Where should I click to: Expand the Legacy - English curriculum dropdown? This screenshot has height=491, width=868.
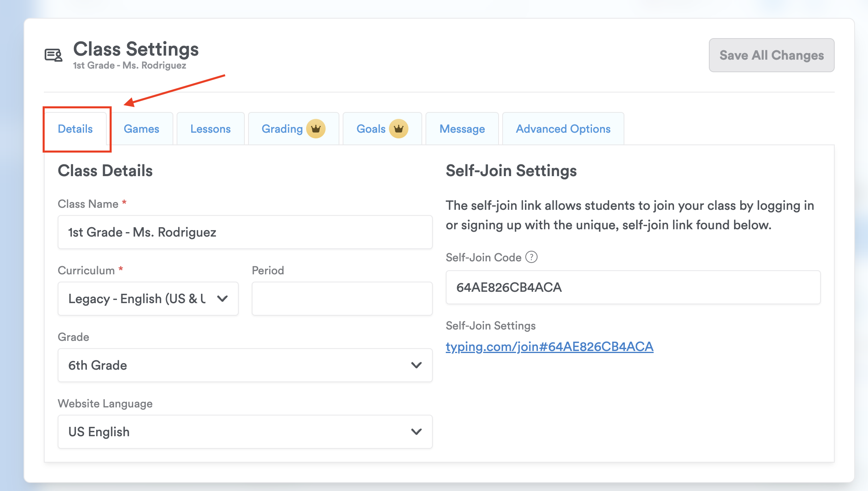[138, 299]
